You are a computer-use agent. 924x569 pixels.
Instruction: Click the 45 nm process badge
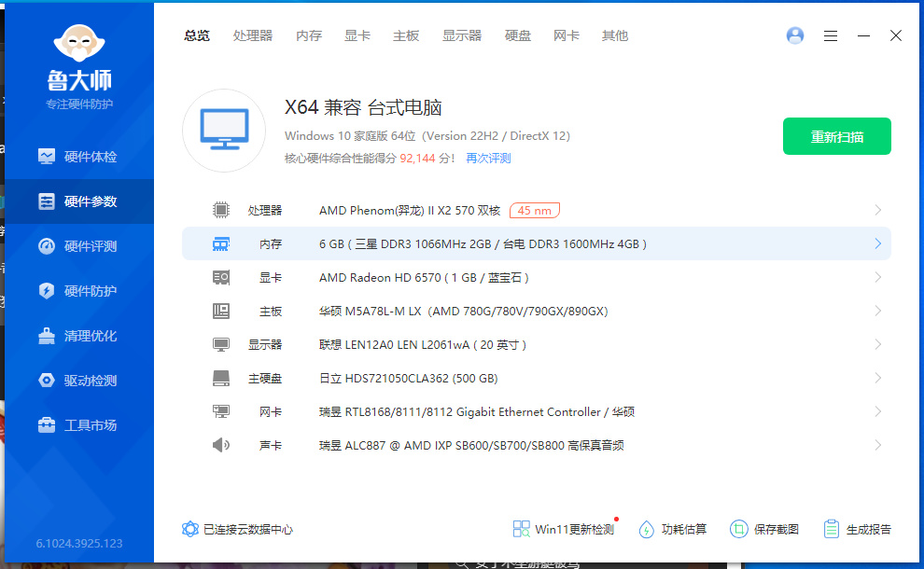pyautogui.click(x=535, y=210)
